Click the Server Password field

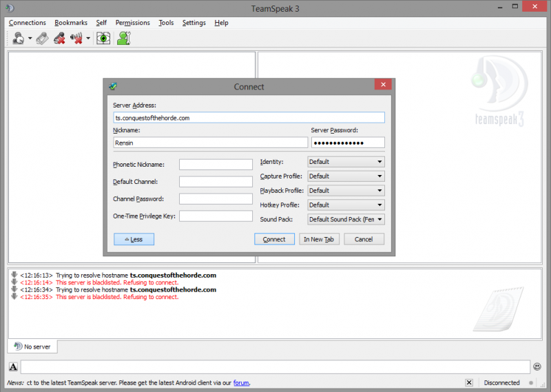click(x=348, y=143)
